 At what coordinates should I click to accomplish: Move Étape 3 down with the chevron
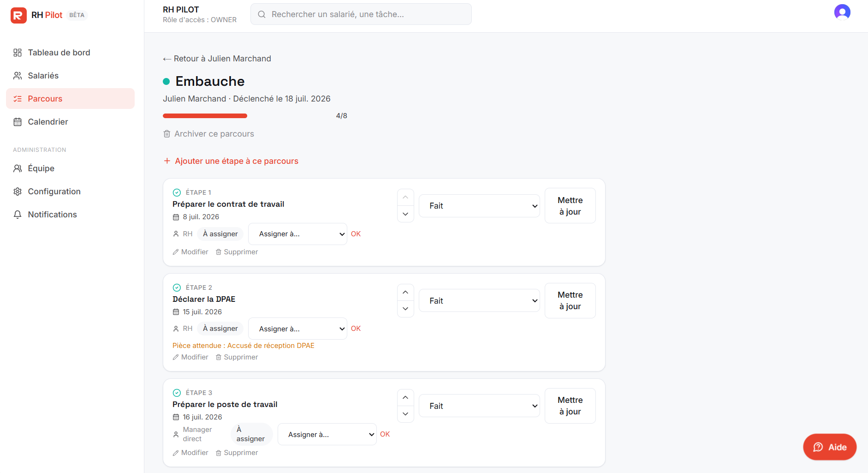(405, 414)
